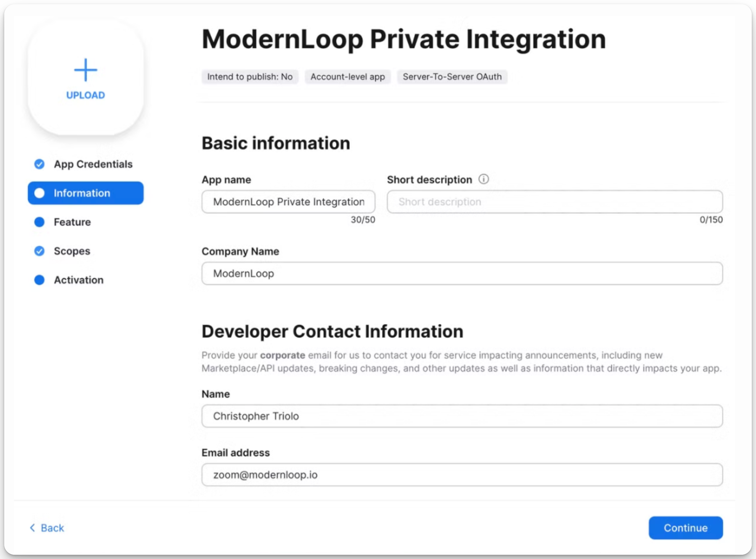Focus the Email address field

click(462, 475)
